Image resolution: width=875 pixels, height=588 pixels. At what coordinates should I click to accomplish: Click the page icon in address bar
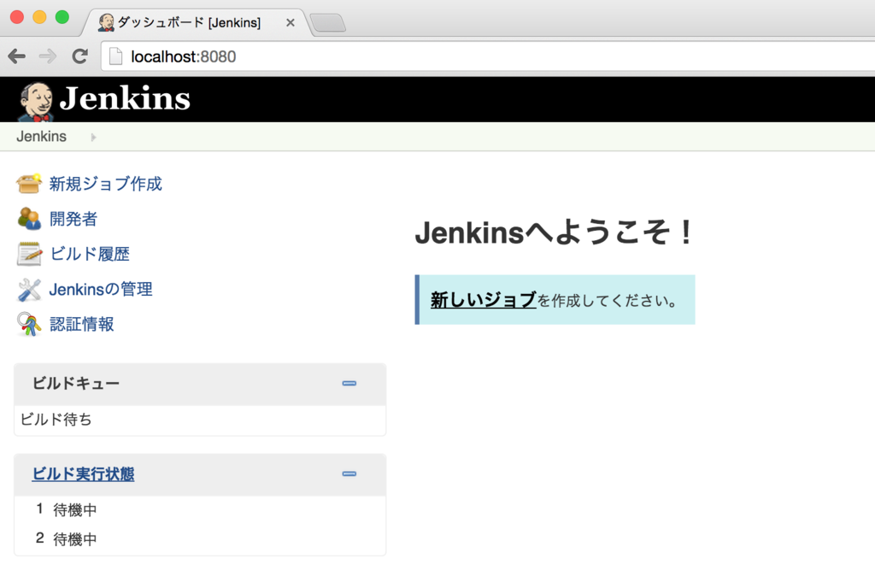click(115, 56)
